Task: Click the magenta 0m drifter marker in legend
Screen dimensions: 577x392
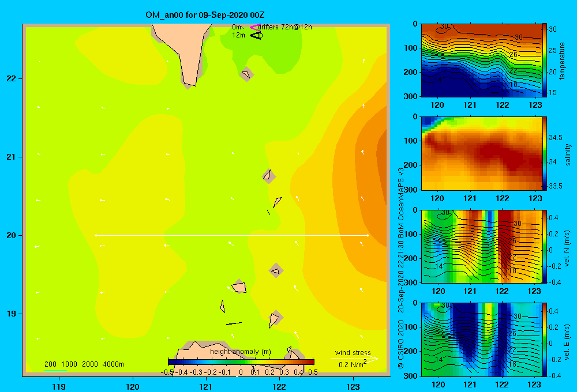Action: pyautogui.click(x=255, y=27)
